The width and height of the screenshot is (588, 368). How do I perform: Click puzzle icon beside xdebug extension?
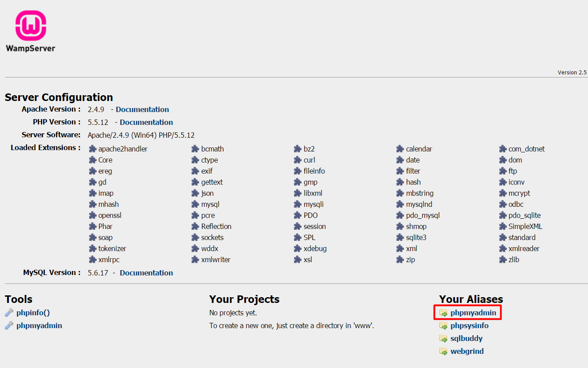tap(298, 248)
